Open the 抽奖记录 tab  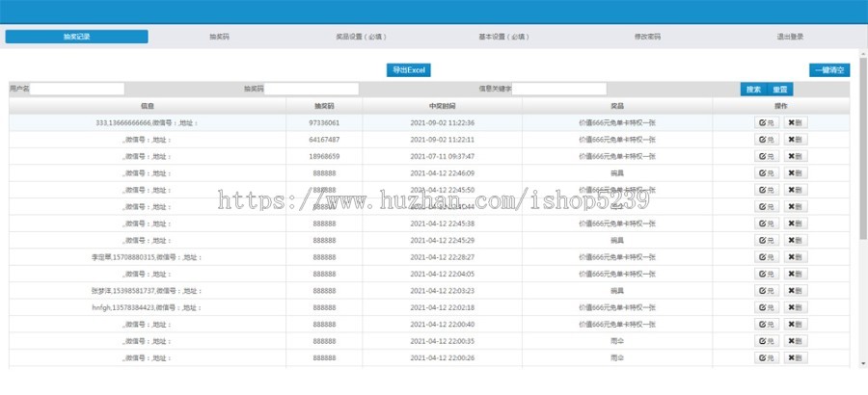point(76,37)
